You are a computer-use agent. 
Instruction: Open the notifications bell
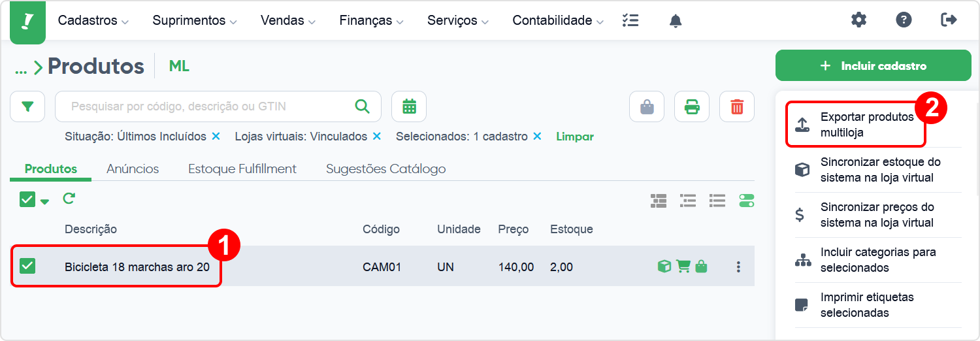click(x=676, y=21)
